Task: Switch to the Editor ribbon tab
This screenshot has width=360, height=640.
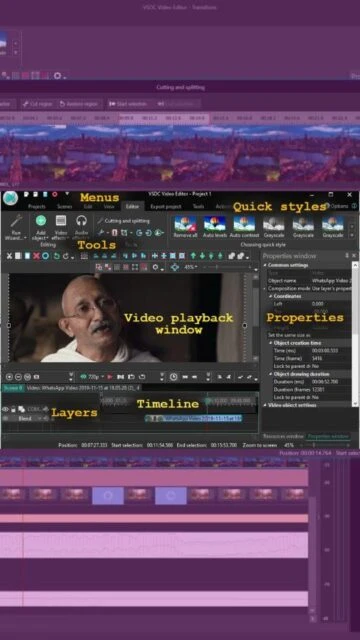Action: click(x=132, y=207)
